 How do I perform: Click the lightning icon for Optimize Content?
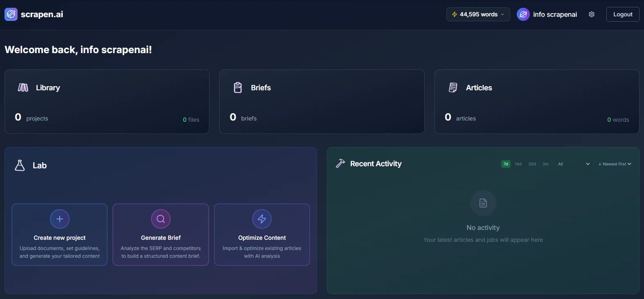click(x=262, y=219)
